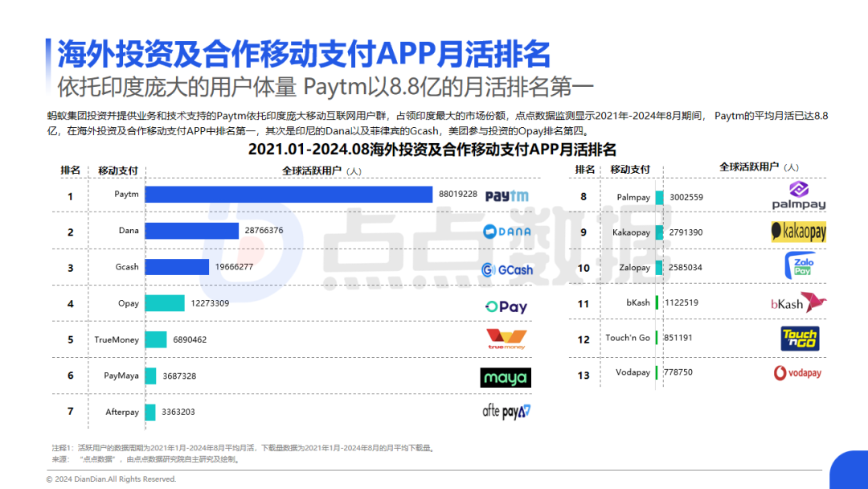Click the Touch'n Go row label
This screenshot has width=868, height=489.
[628, 337]
